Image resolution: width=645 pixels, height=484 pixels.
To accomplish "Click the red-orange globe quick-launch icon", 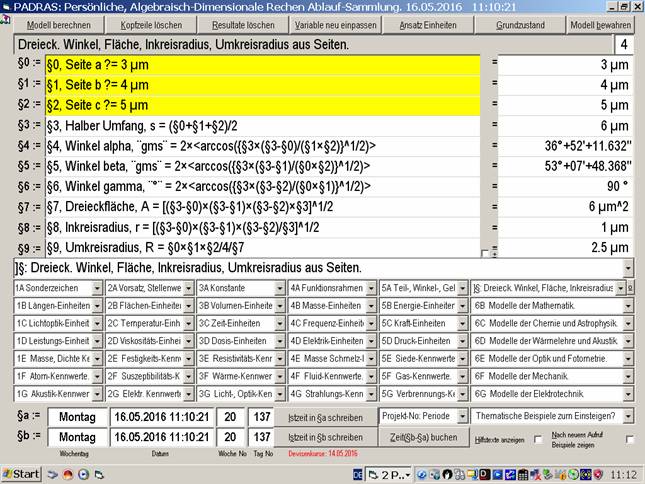I will 68,475.
